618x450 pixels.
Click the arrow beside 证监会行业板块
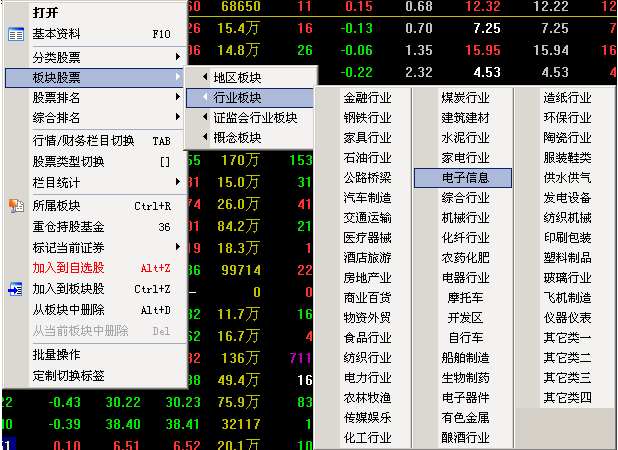point(205,117)
